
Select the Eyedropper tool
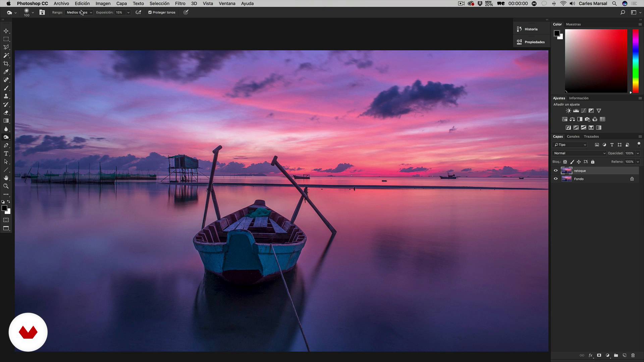coord(6,72)
